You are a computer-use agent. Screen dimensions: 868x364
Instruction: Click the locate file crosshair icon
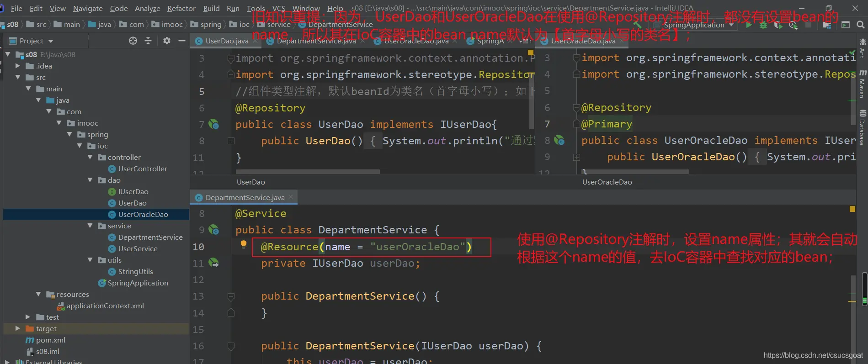[x=133, y=41]
